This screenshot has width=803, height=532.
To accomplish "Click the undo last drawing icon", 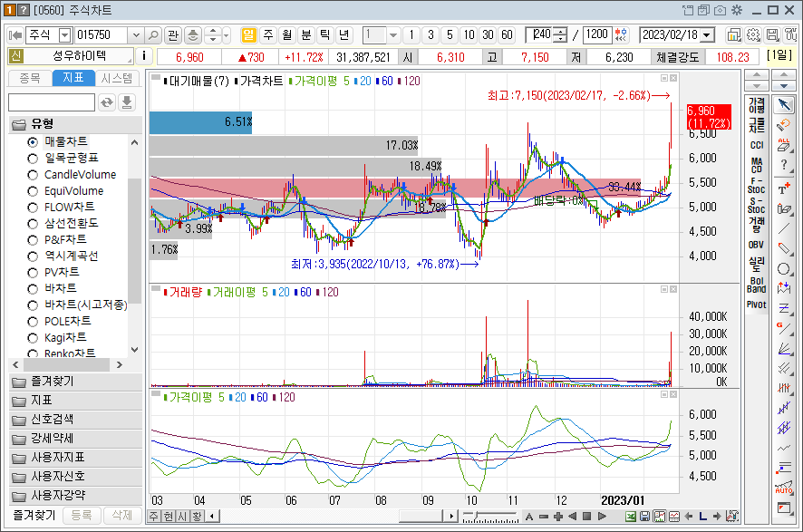I will tap(784, 125).
